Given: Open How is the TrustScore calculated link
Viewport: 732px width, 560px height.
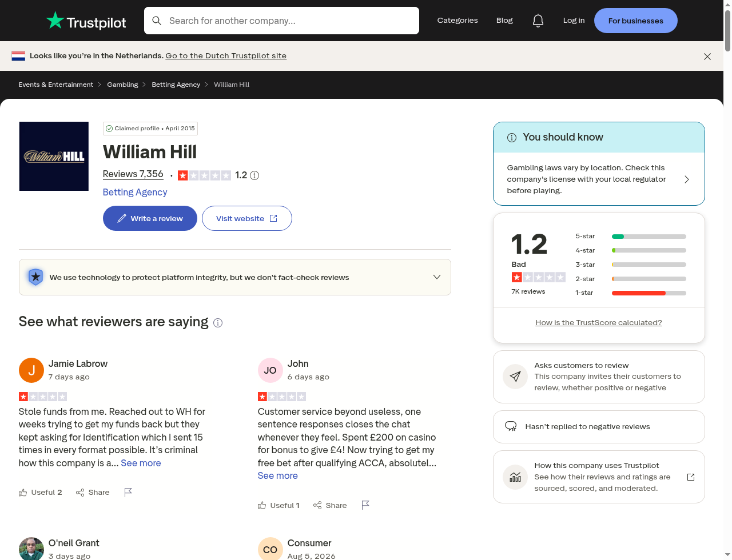Looking at the screenshot, I should (599, 323).
